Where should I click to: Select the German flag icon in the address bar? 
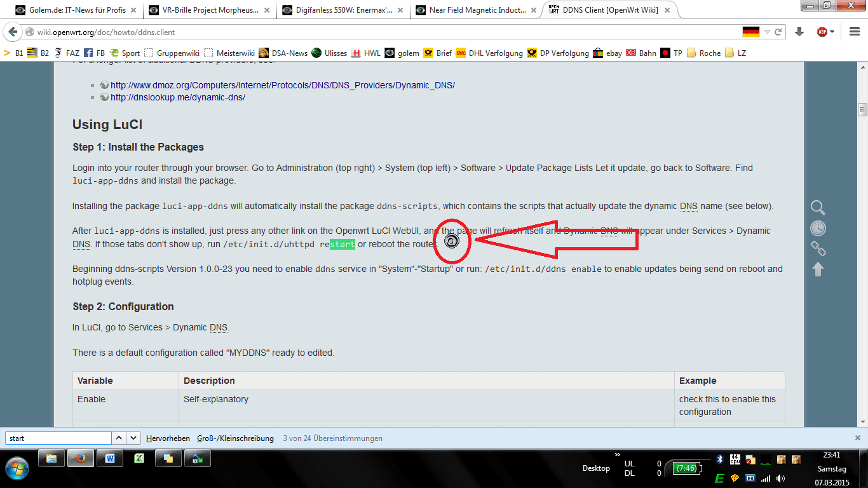751,32
